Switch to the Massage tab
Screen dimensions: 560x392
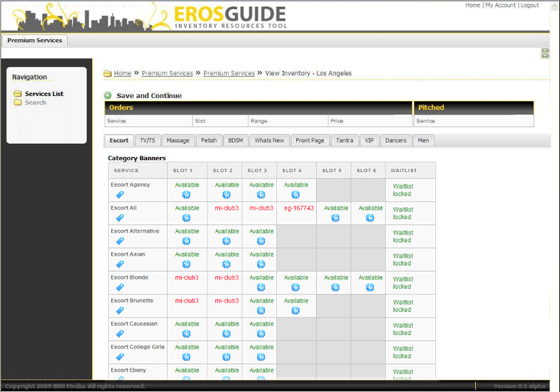click(x=178, y=141)
